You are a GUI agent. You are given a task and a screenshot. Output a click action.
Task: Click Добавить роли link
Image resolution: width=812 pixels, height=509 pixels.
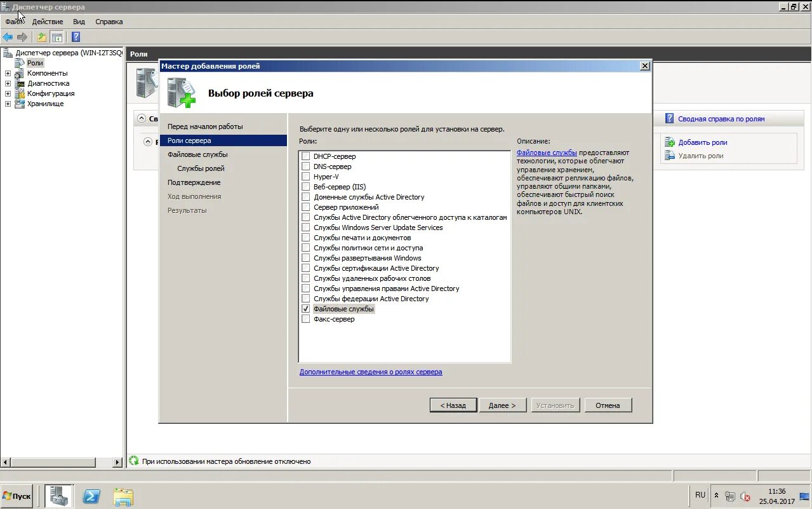[x=703, y=142]
